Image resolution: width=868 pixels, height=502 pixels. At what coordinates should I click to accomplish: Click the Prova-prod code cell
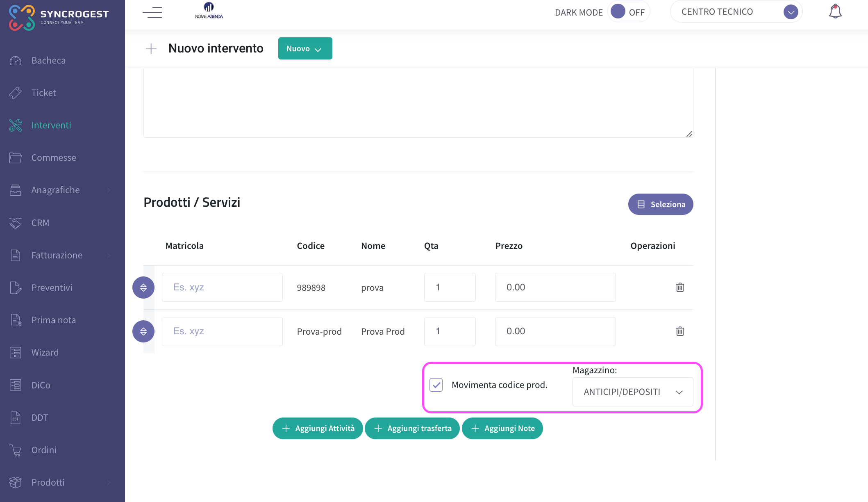click(x=319, y=331)
